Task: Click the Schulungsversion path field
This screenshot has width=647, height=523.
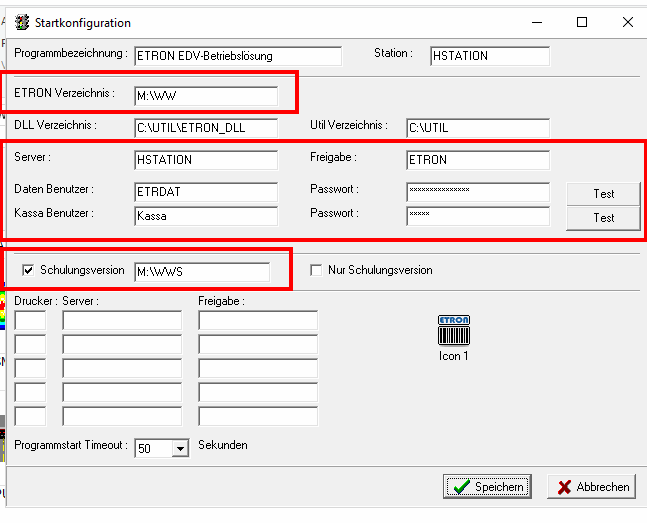Action: point(201,272)
